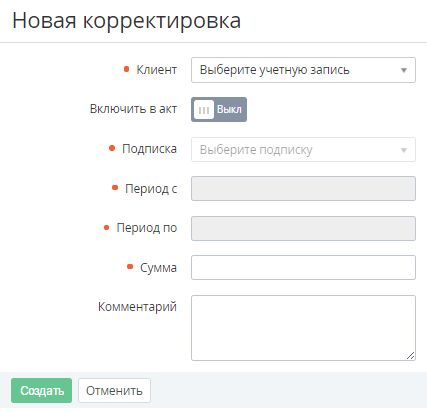This screenshot has width=427, height=412.
Task: Click the Период с date field
Action: pyautogui.click(x=303, y=189)
